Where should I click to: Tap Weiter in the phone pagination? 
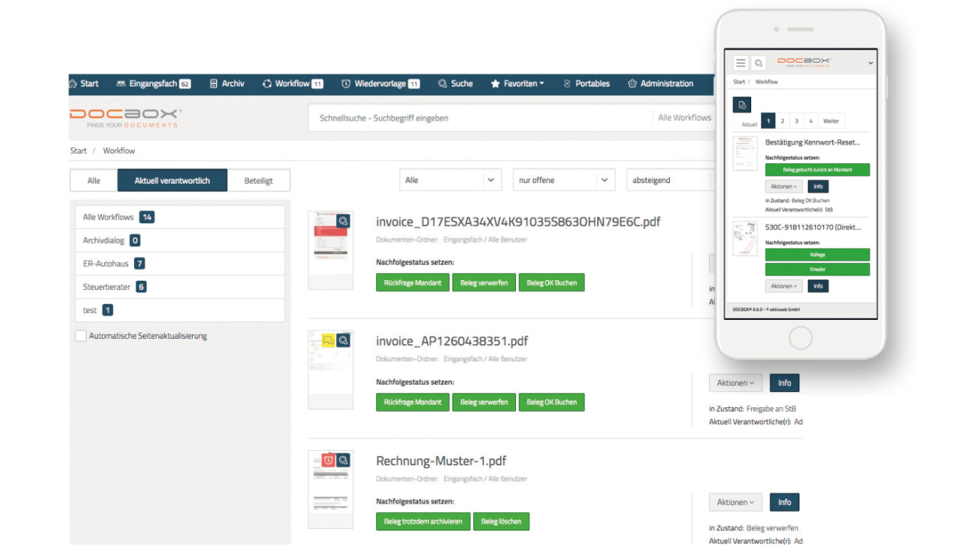pyautogui.click(x=831, y=121)
